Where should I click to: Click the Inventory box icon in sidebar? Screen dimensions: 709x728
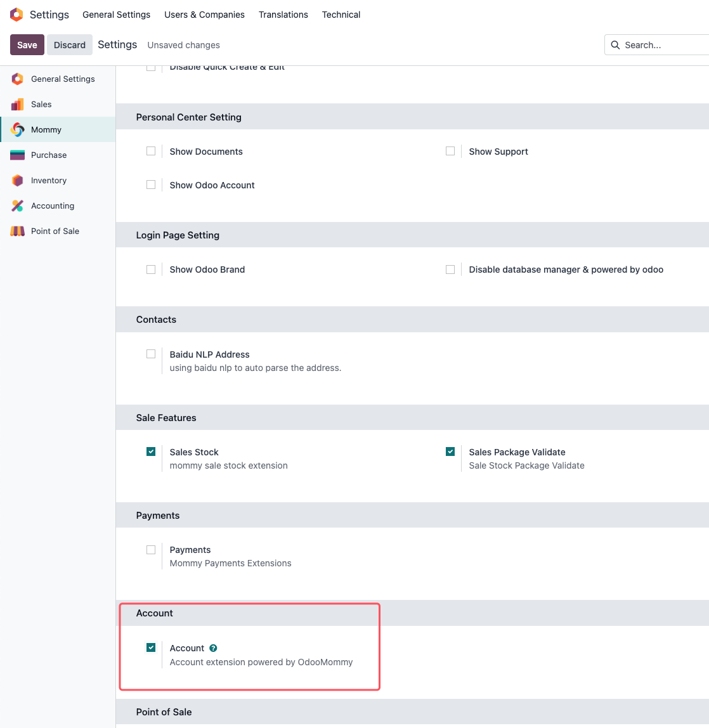pos(17,181)
